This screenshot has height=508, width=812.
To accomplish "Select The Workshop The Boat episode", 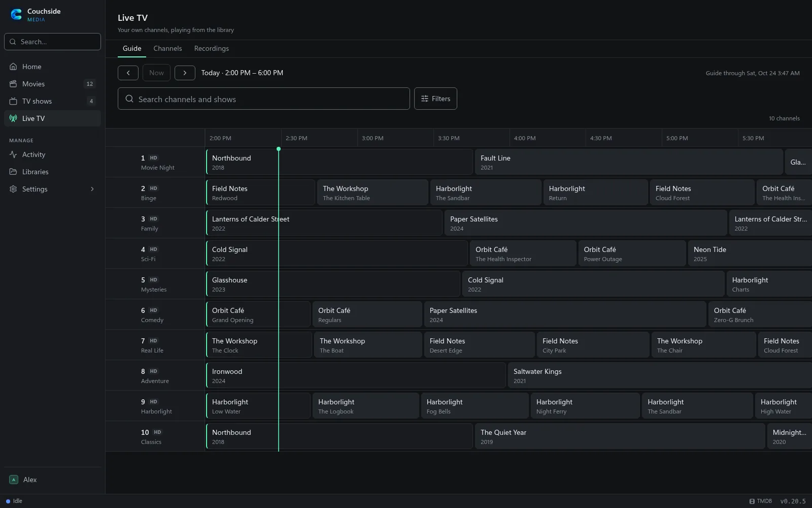I will pyautogui.click(x=368, y=345).
